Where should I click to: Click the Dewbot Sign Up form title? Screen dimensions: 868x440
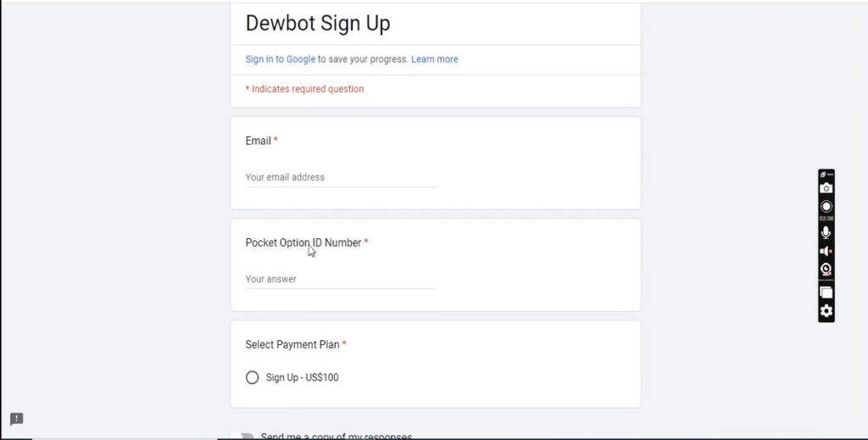click(318, 24)
